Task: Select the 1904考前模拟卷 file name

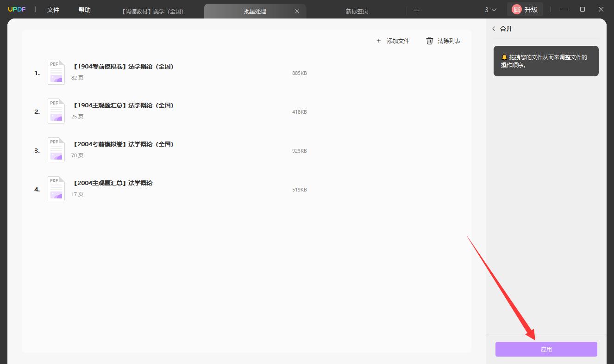Action: (x=123, y=67)
